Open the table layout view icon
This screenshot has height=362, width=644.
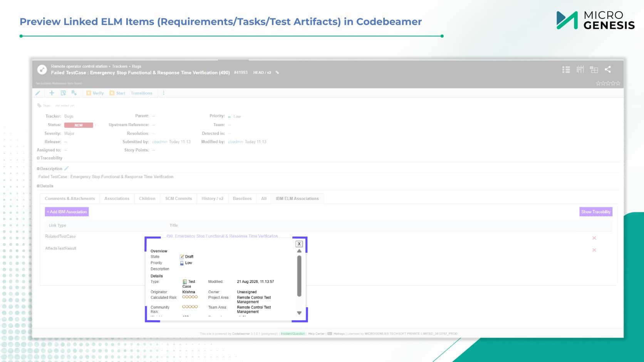tap(594, 70)
